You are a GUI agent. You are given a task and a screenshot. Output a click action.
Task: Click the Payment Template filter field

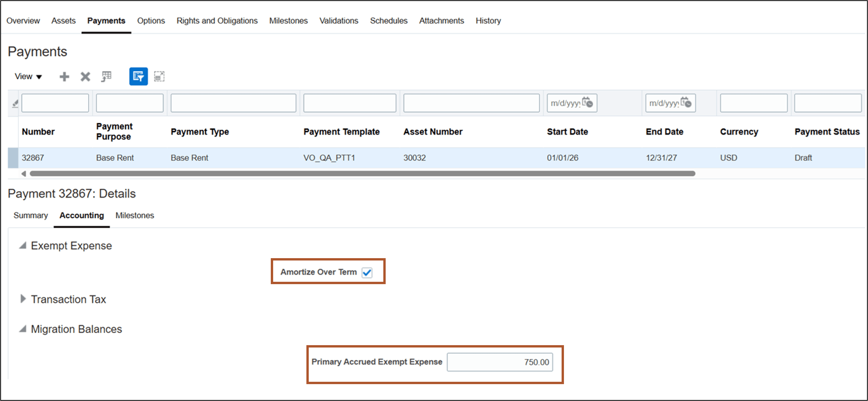(x=350, y=103)
